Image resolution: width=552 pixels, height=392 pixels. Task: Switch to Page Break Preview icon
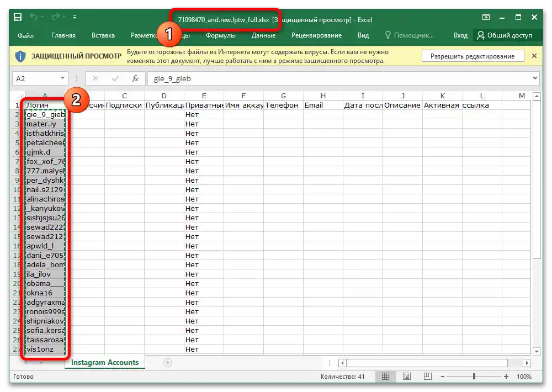click(x=428, y=377)
